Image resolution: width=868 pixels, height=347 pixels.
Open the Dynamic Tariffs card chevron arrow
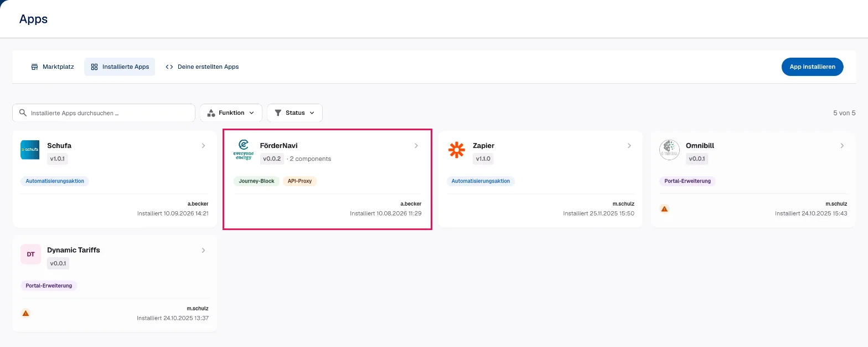(x=204, y=251)
